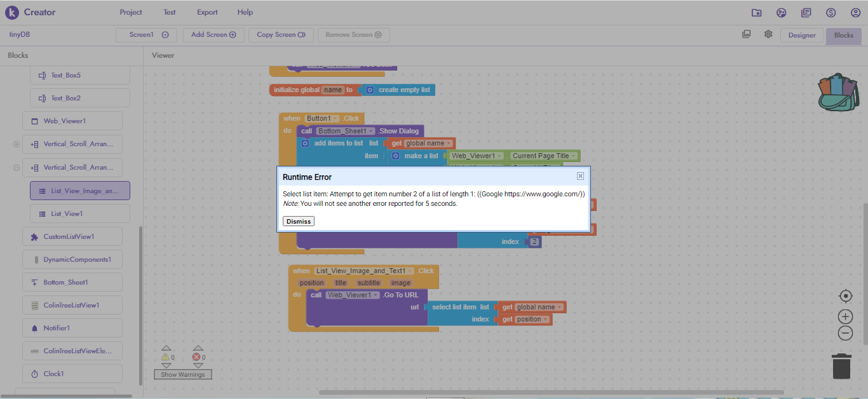Open the Screen1 screen selector dropdown
The width and height of the screenshot is (868, 399).
(146, 35)
